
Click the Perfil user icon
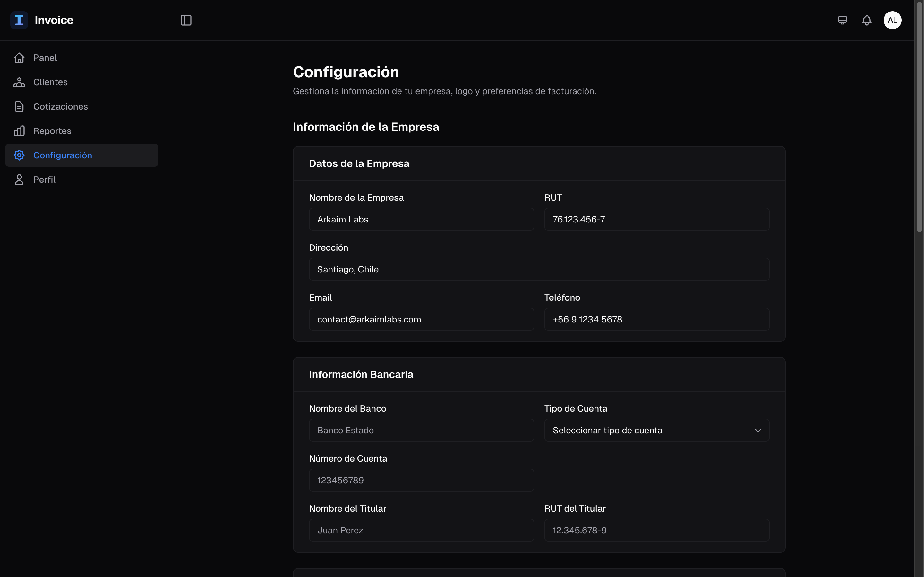(20, 180)
